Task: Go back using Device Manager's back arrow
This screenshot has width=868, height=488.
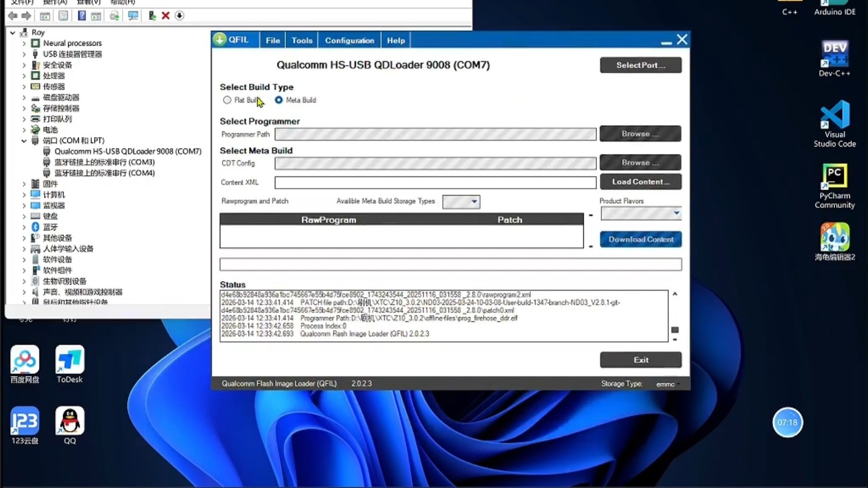Action: pos(13,16)
